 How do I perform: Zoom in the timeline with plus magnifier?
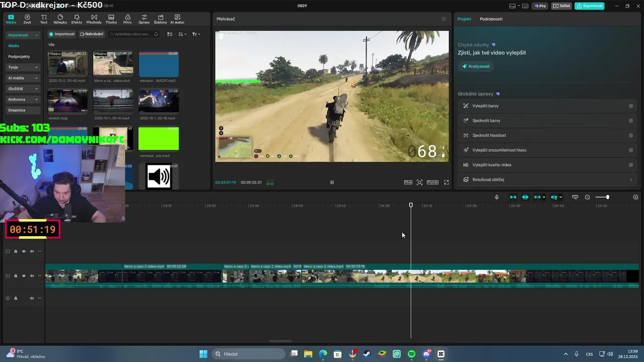tap(635, 197)
